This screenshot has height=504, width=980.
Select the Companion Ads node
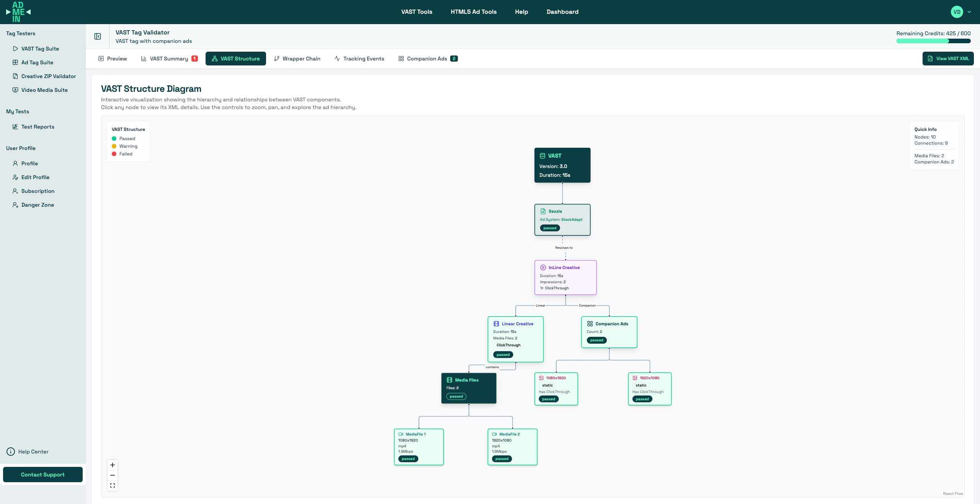(609, 332)
